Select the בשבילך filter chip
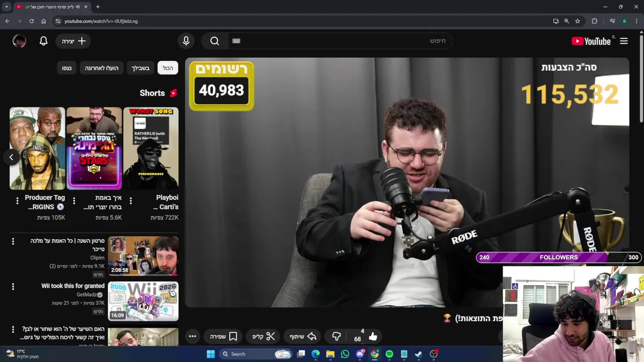The width and height of the screenshot is (644, 362). coord(140,68)
